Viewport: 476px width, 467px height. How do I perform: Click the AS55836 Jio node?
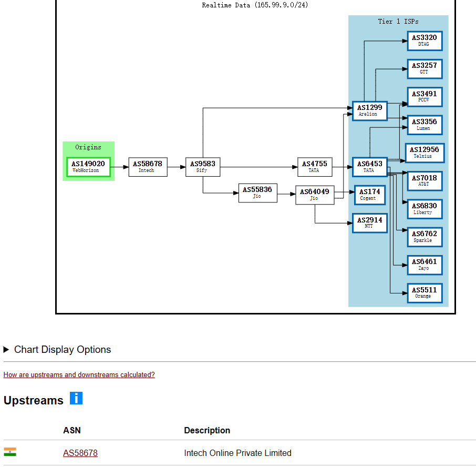(x=257, y=192)
